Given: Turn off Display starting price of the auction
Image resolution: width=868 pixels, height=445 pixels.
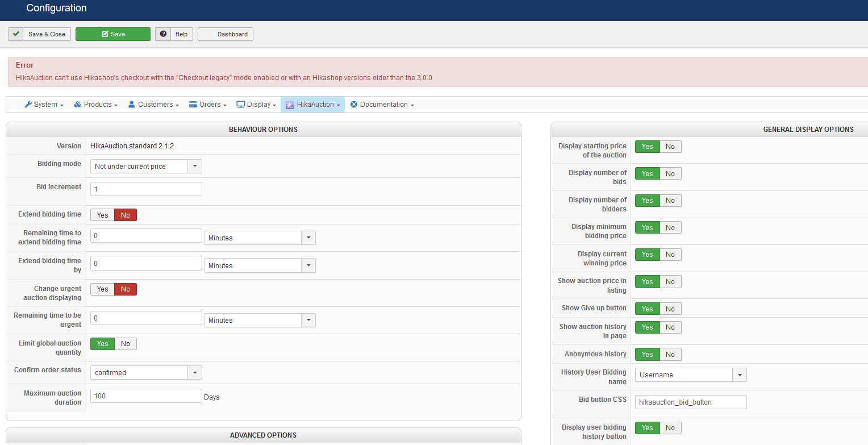Looking at the screenshot, I should (670, 147).
